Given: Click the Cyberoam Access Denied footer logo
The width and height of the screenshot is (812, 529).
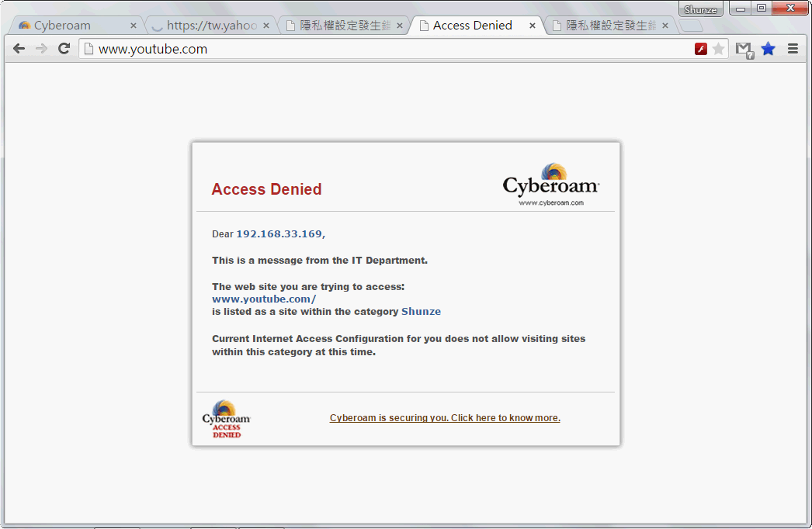Looking at the screenshot, I should point(227,419).
